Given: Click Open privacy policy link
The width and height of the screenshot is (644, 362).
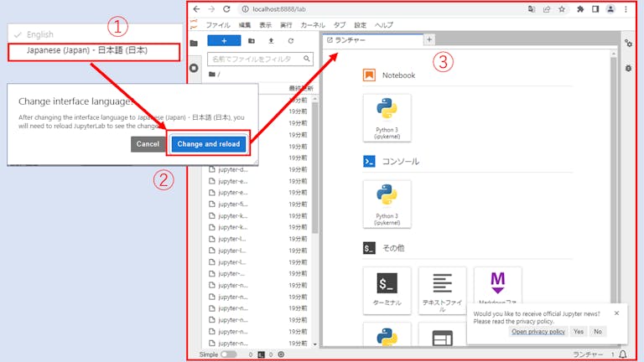Looking at the screenshot, I should [x=538, y=332].
